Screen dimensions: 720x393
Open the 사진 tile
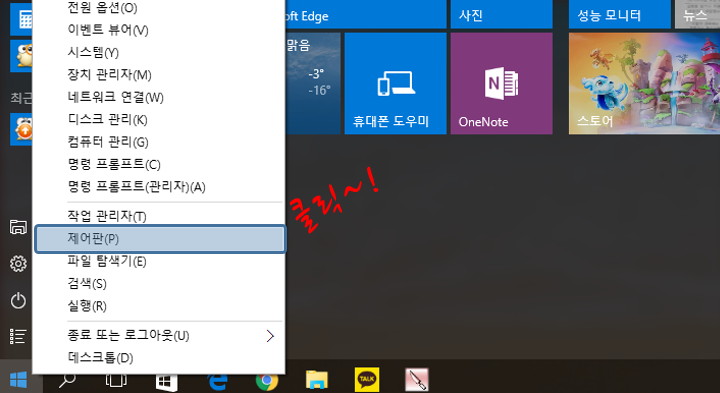[501, 14]
